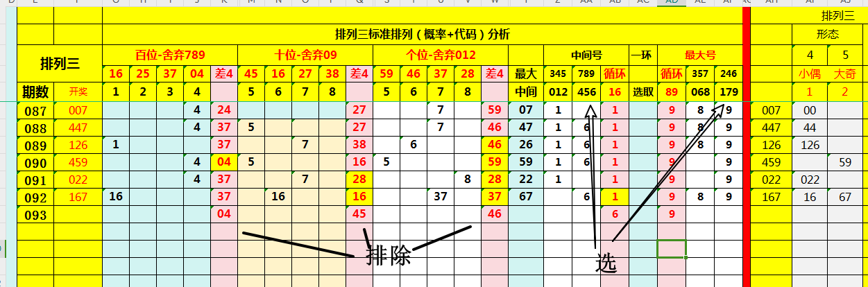Select the 00 cell in 小偶 column
The image size is (868, 287).
click(810, 110)
